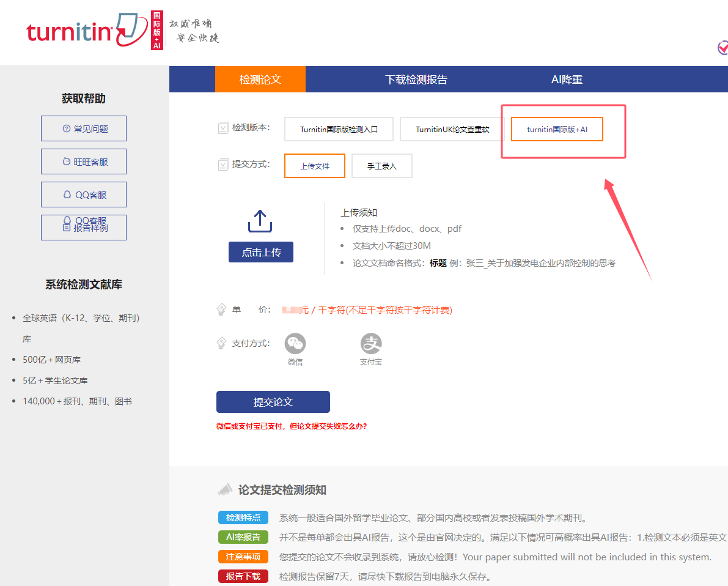The height and width of the screenshot is (586, 728).
Task: Click the 检测特点 blue tag
Action: coord(243,517)
